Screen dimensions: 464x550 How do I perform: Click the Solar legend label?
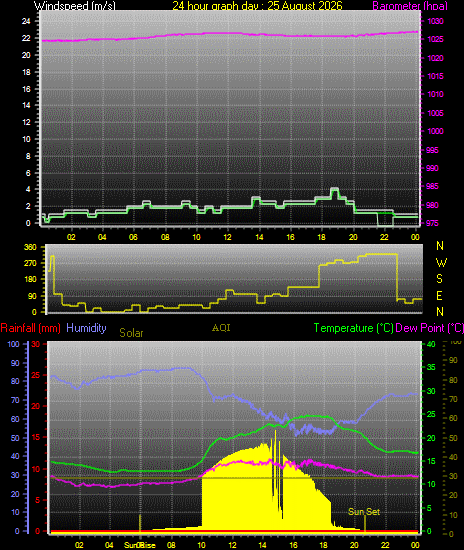[x=131, y=333]
